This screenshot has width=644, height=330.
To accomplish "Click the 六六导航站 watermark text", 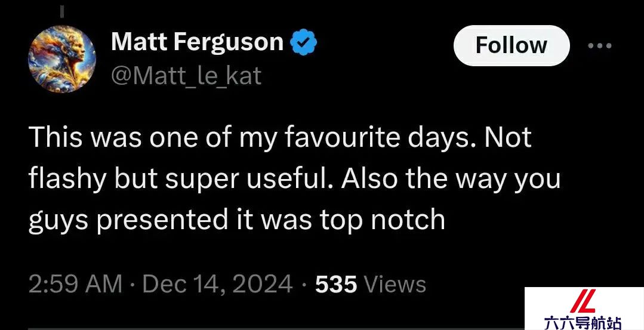I will coord(583,323).
